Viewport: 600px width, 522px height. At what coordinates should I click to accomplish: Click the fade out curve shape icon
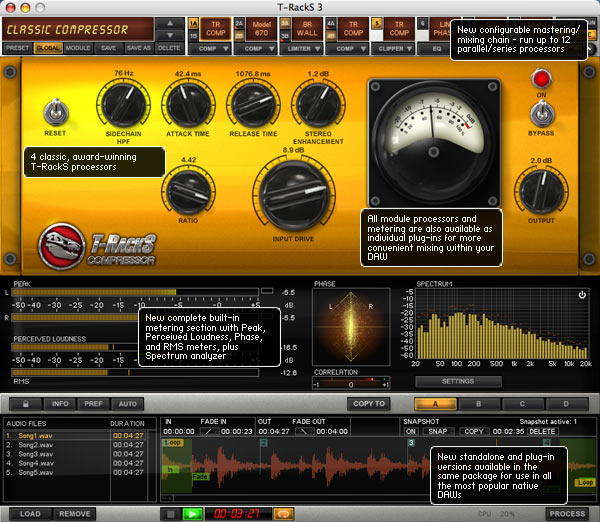click(304, 431)
